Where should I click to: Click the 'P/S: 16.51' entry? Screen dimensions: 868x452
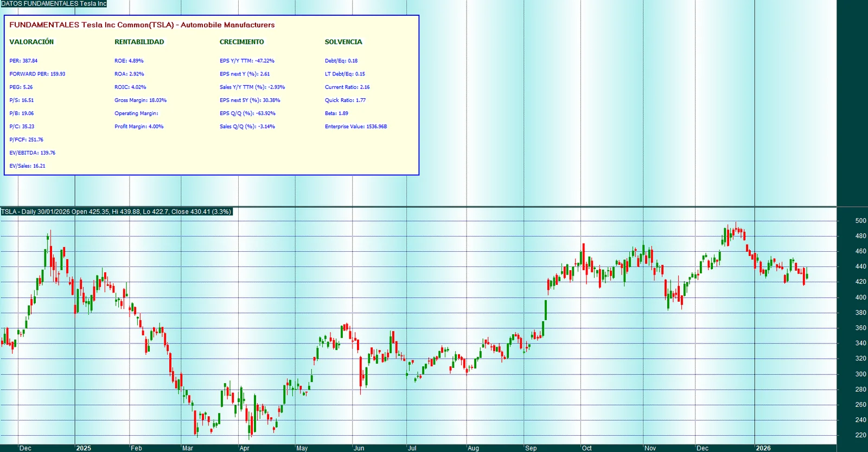point(22,100)
